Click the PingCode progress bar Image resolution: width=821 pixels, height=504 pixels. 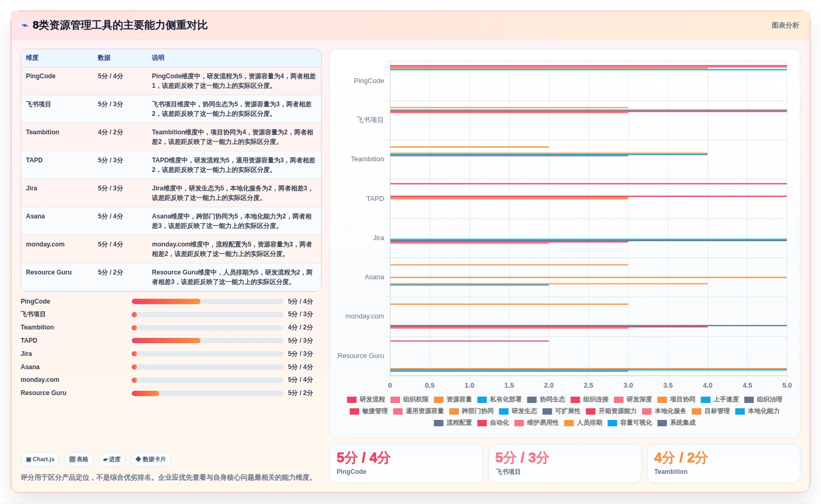(207, 301)
